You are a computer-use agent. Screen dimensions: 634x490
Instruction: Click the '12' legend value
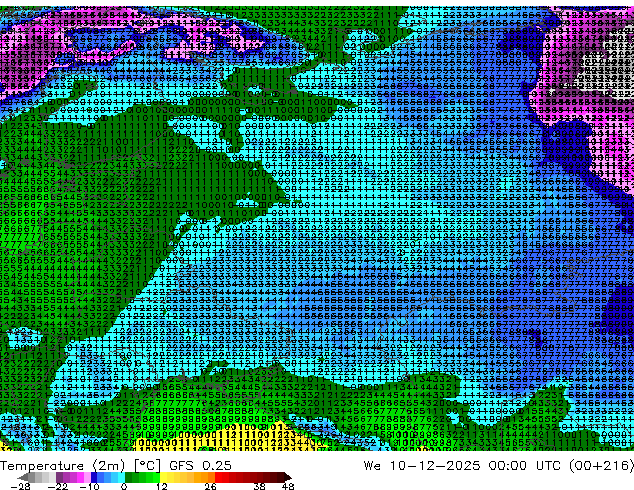click(x=162, y=486)
